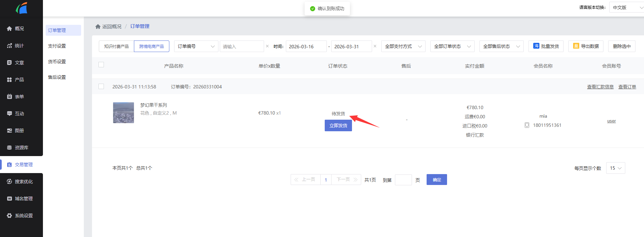The image size is (644, 237).
Task: Click the start date field 2026-03-16
Action: click(x=306, y=47)
